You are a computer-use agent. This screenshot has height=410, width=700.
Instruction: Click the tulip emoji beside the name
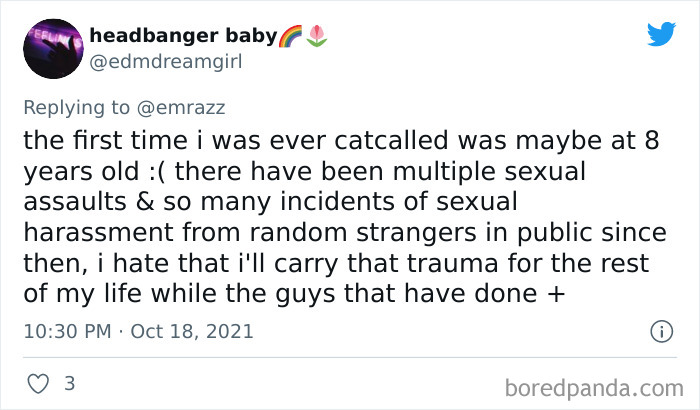[x=318, y=36]
